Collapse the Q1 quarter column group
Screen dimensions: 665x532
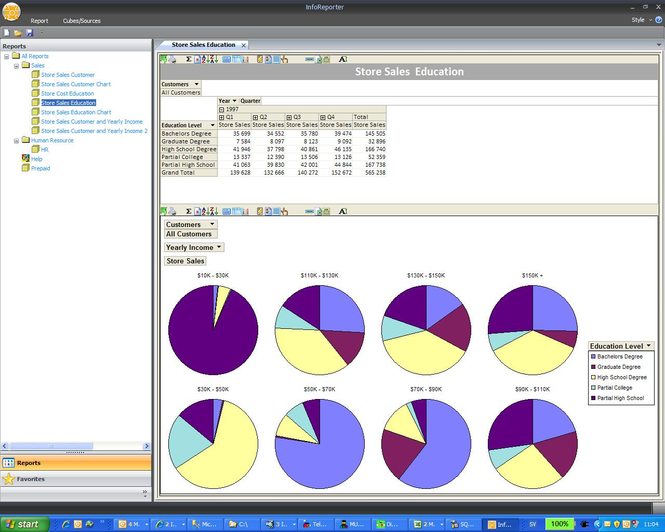coord(221,116)
